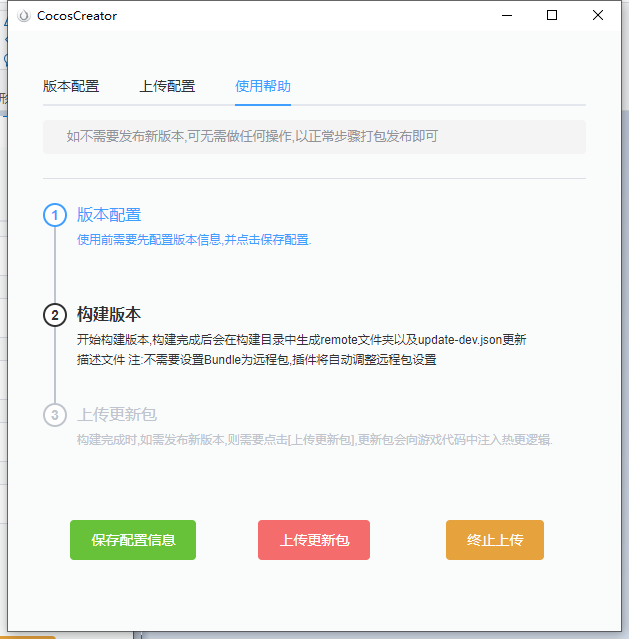Screen dimensions: 629x639
Task: Close the CocosCreator window
Action: click(598, 15)
